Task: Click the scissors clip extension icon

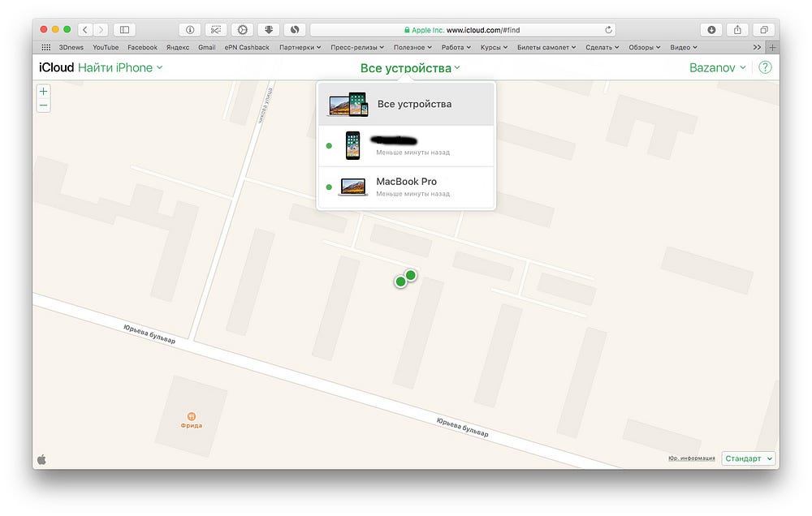Action: (x=216, y=30)
